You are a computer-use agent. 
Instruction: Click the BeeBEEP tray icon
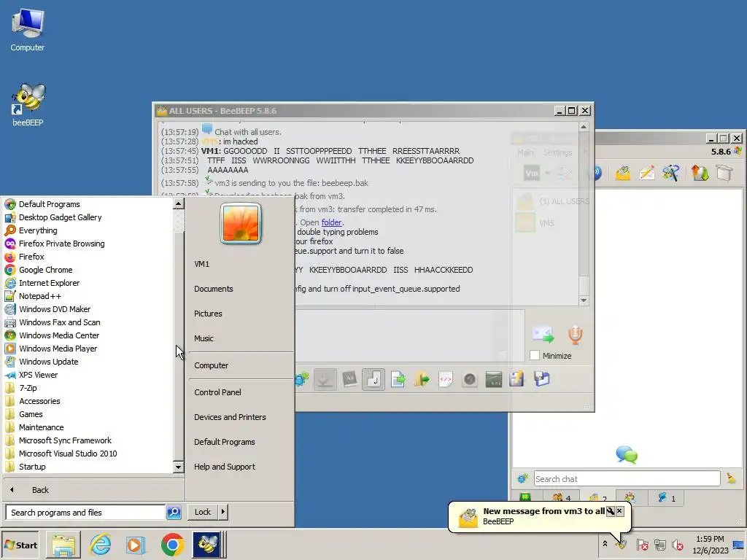click(x=621, y=544)
